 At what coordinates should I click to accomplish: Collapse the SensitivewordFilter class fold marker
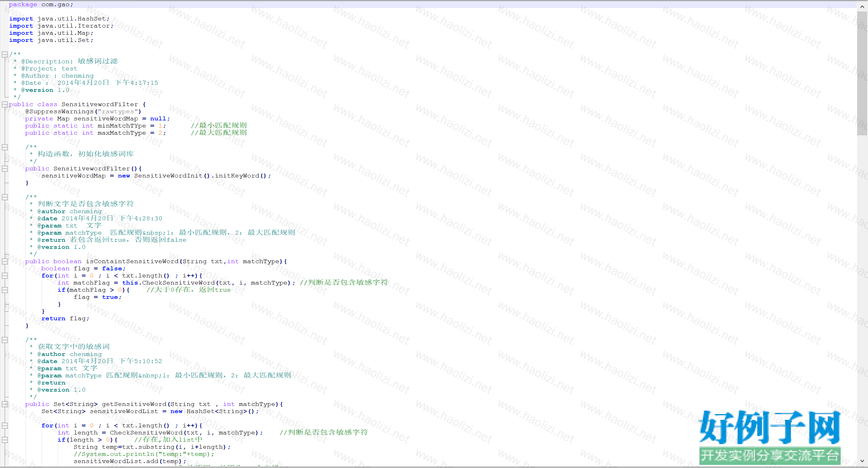pyautogui.click(x=5, y=105)
